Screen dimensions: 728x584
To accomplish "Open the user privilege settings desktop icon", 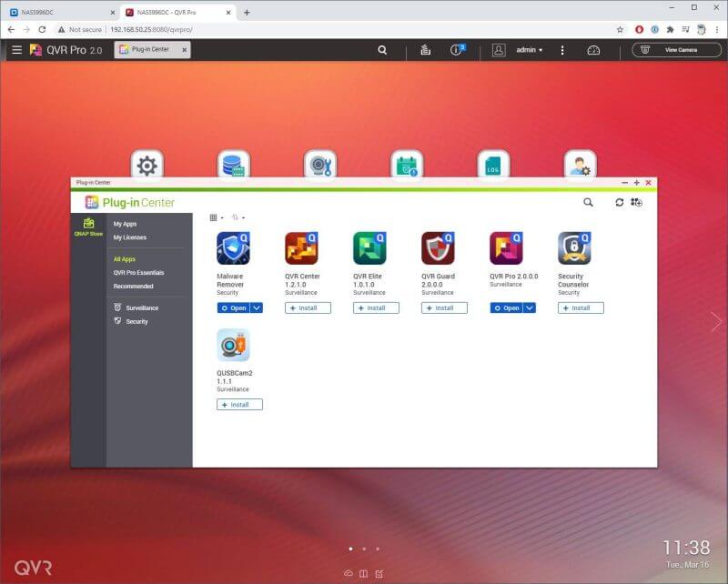I will point(581,165).
